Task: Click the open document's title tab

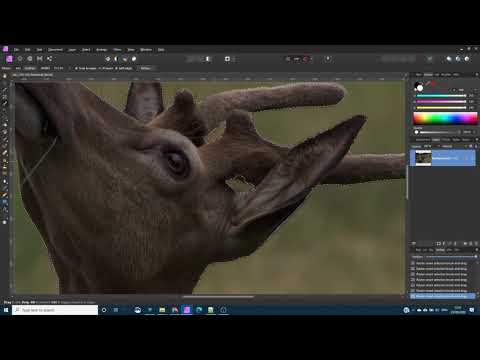Action: tap(33, 75)
